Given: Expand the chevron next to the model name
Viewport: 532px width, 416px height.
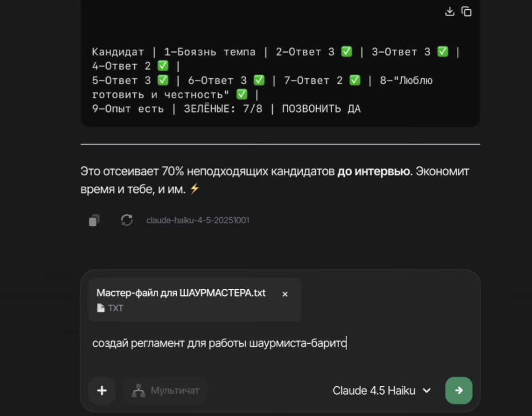Looking at the screenshot, I should point(426,391).
